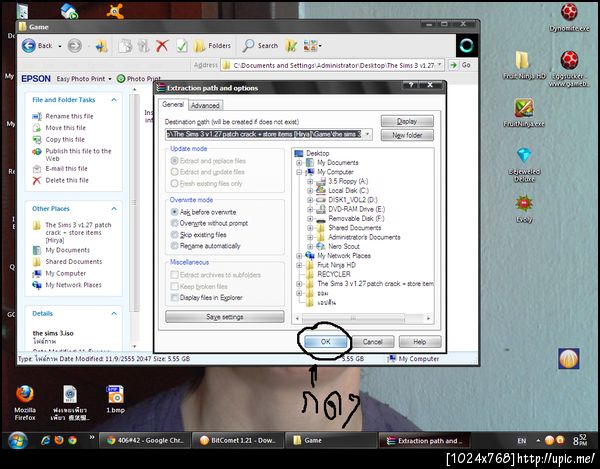
Task: Click Move this file task
Action: tap(65, 128)
